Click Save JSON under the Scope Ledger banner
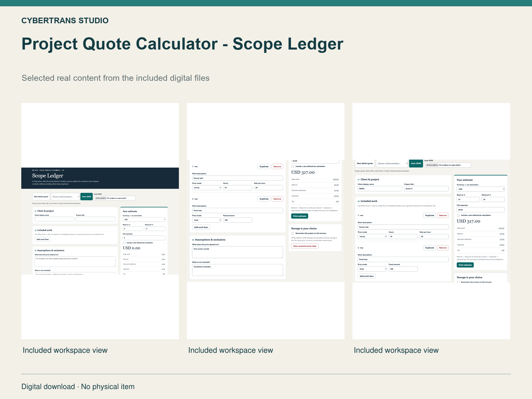532x399 pixels. pos(86,197)
